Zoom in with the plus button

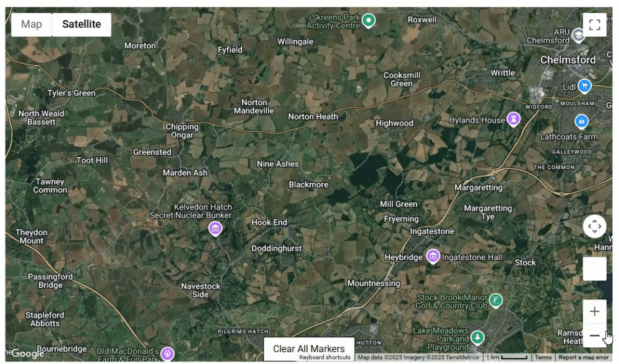[x=594, y=311]
